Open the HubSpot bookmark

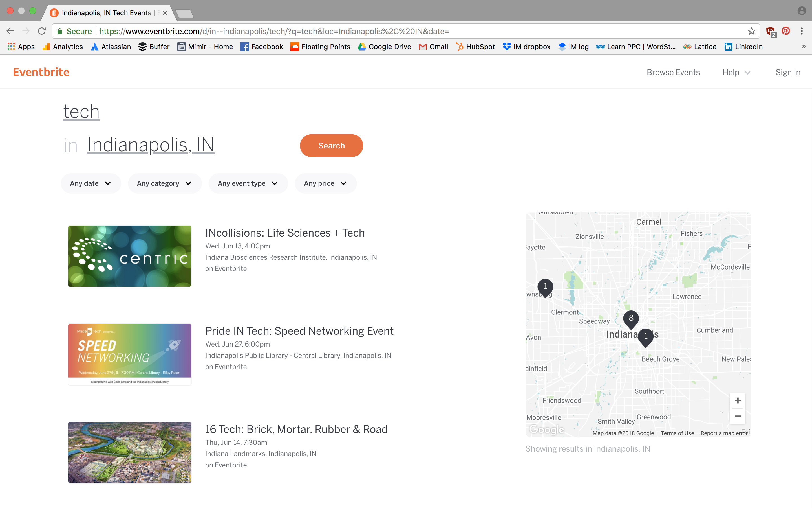click(475, 47)
